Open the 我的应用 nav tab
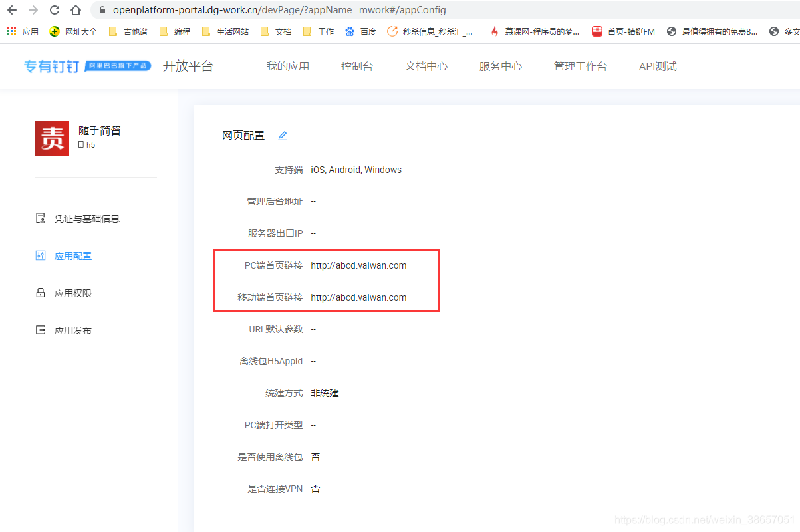 pos(288,66)
